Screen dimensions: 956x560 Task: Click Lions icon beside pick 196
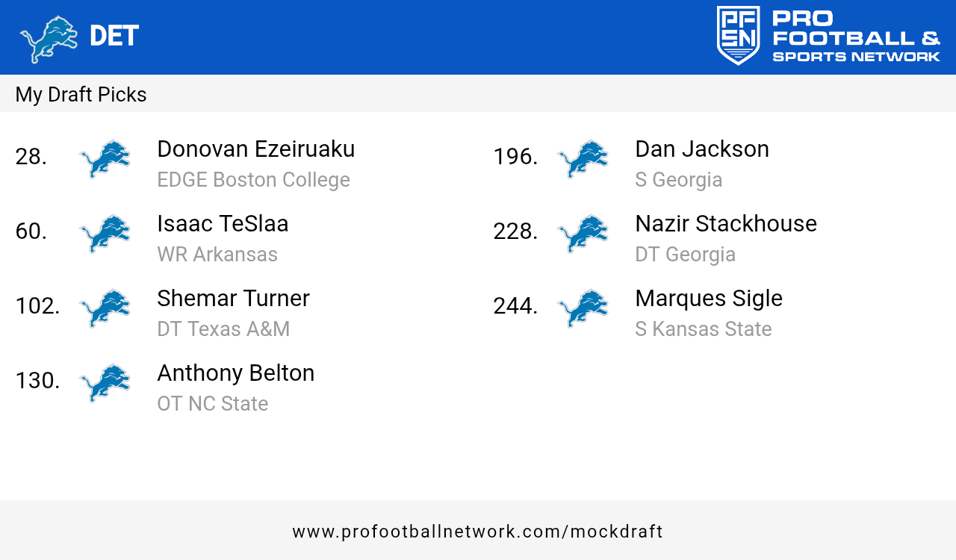coord(583,158)
